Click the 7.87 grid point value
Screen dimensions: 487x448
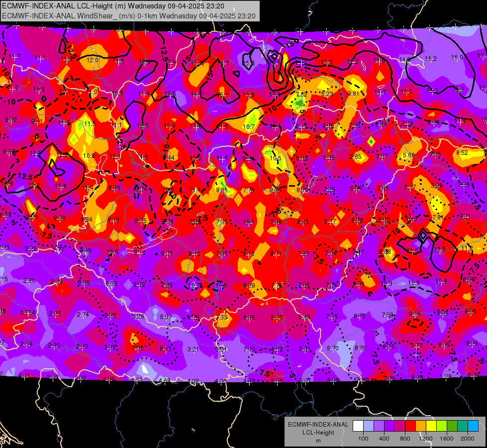click(303, 253)
